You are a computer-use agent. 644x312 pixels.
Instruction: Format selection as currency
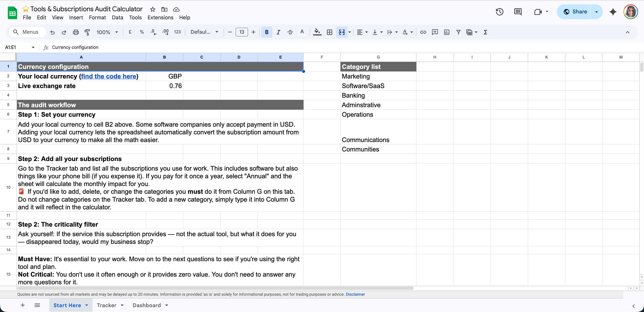[130, 32]
